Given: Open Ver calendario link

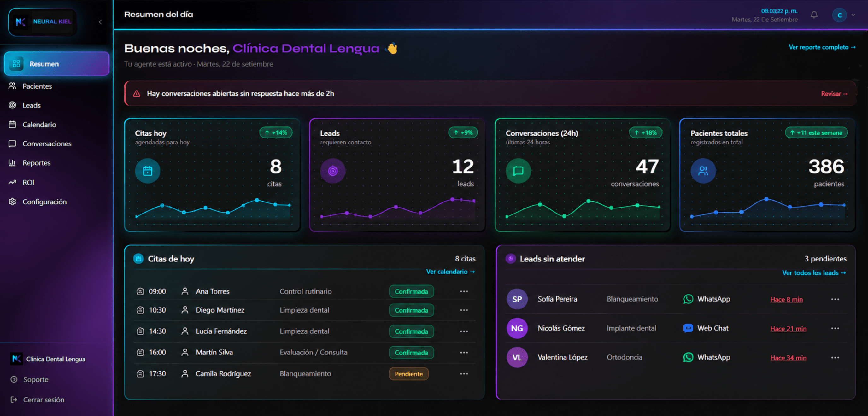Looking at the screenshot, I should (450, 272).
